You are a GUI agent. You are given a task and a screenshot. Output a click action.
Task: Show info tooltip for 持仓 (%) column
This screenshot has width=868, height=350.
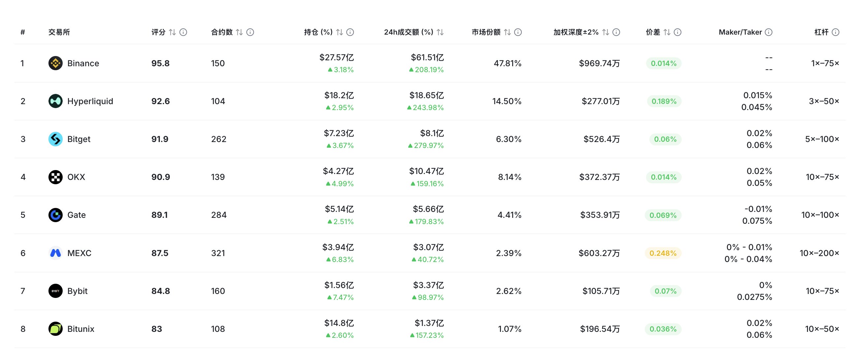click(350, 32)
